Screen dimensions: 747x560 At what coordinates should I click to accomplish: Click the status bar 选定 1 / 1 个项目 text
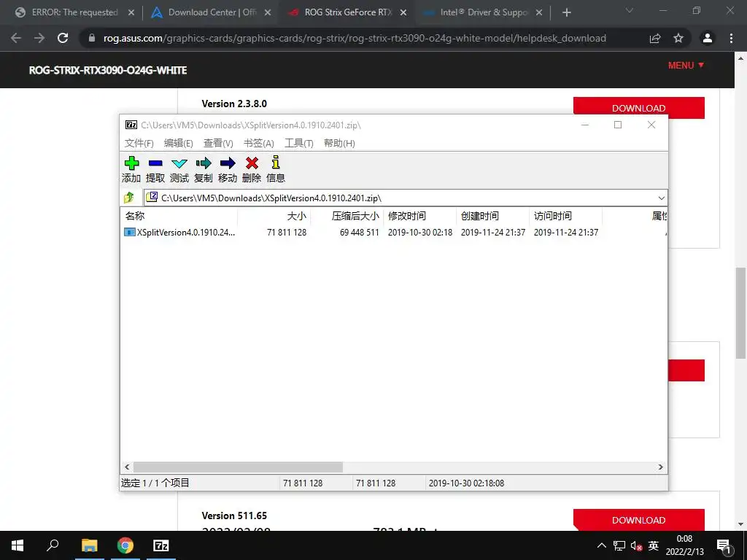click(x=155, y=483)
